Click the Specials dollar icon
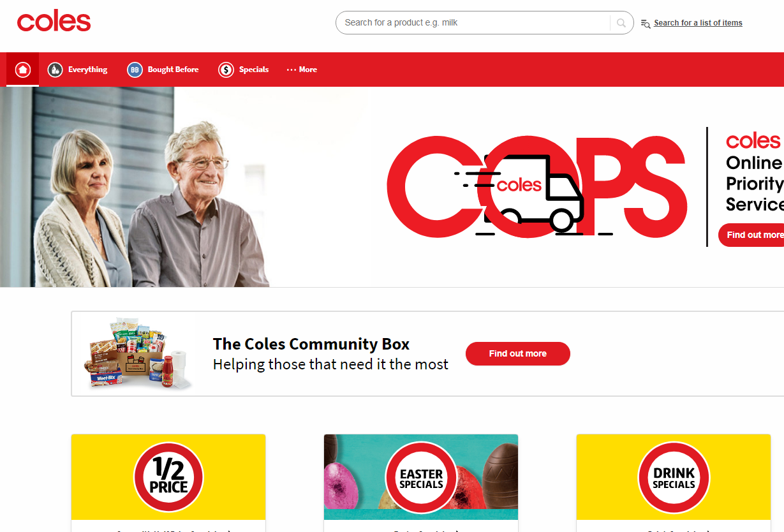Viewport: 784px width, 532px height. point(226,70)
